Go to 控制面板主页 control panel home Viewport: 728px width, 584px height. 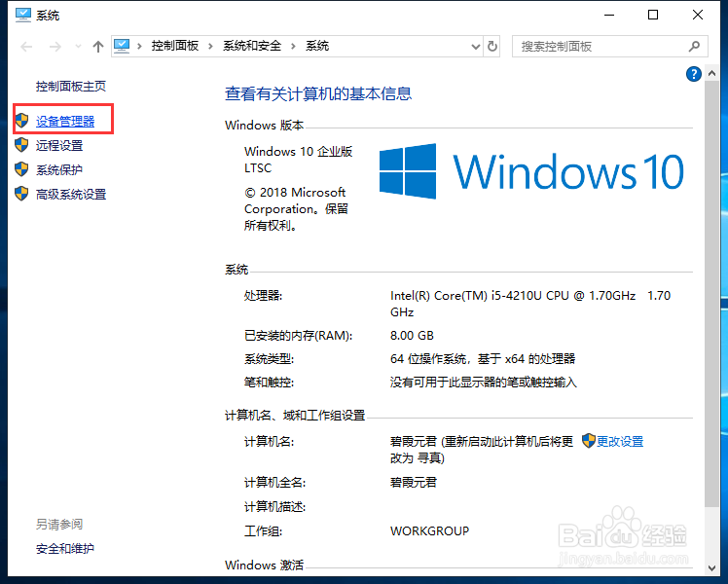point(71,87)
